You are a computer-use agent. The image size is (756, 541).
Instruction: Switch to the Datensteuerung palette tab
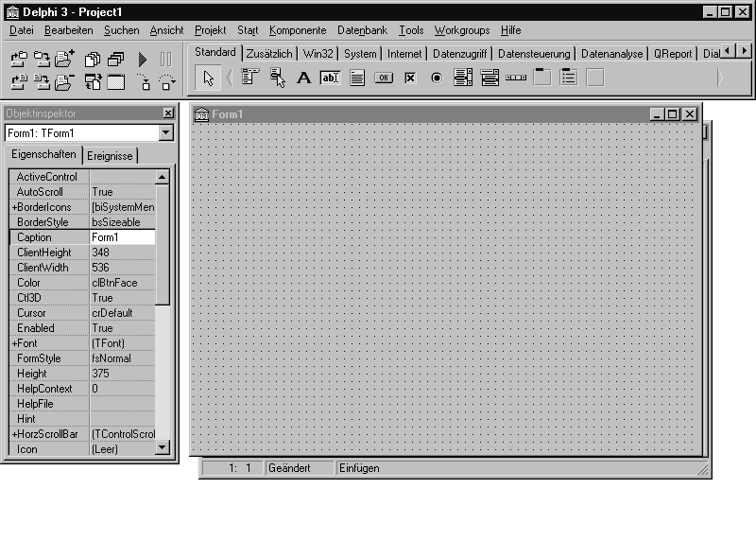[x=534, y=54]
